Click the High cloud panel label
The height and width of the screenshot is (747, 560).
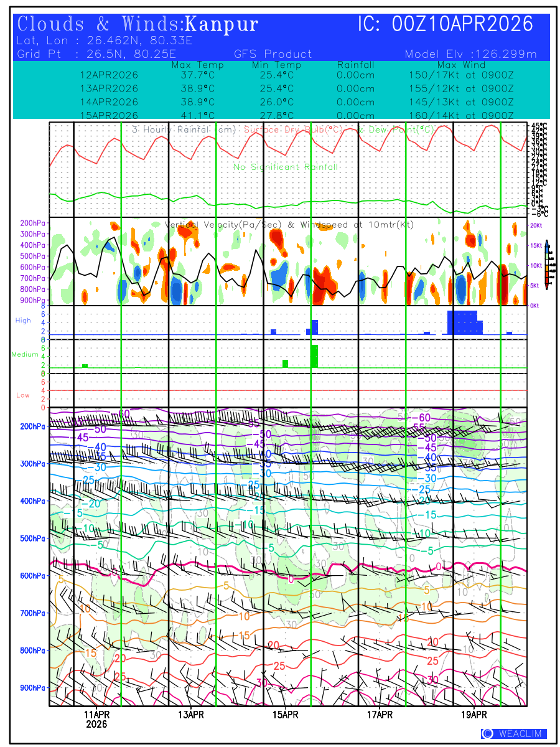[23, 321]
